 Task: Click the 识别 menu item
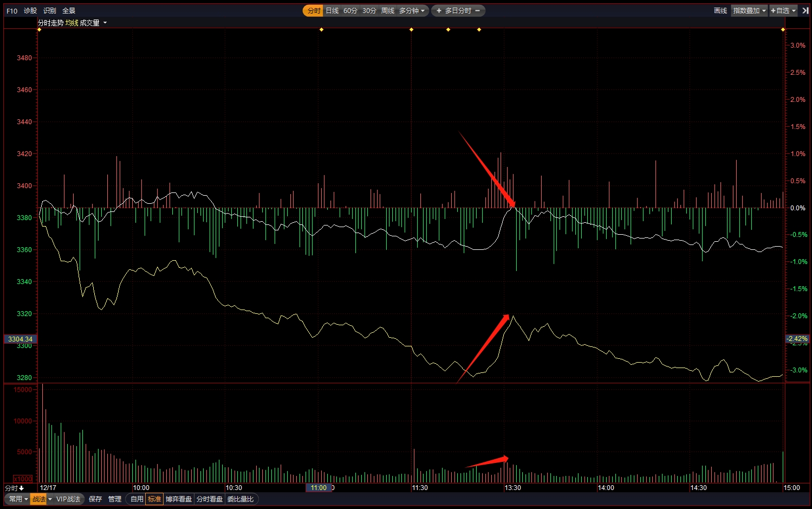coord(50,11)
